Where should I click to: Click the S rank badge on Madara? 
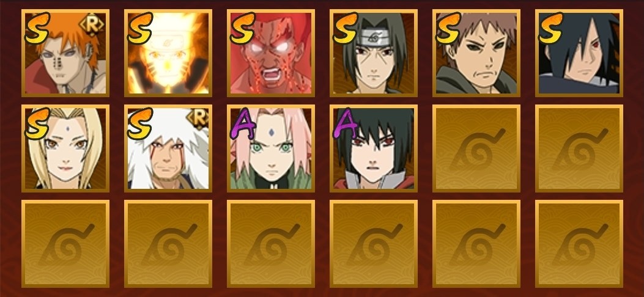[x=551, y=28]
